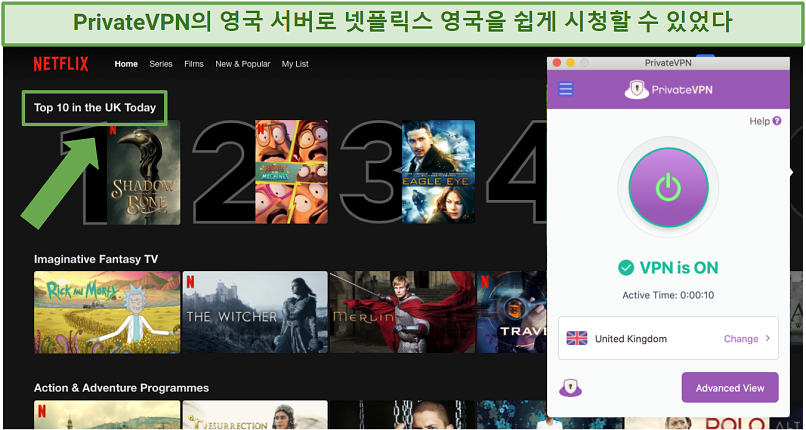Click the green checkmark status icon

point(626,268)
